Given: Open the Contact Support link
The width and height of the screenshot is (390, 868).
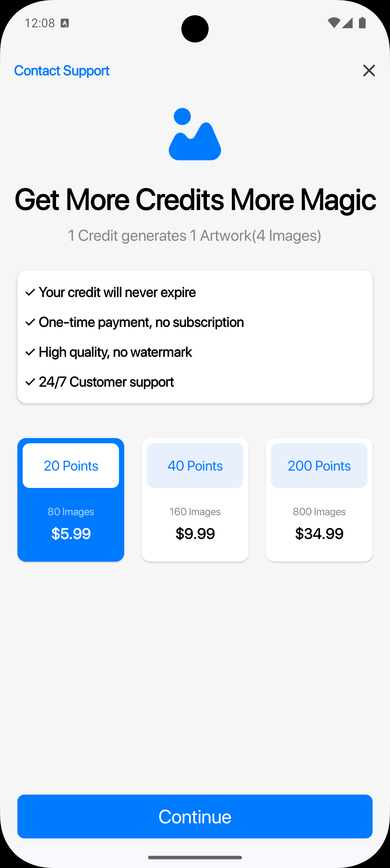Looking at the screenshot, I should click(62, 70).
